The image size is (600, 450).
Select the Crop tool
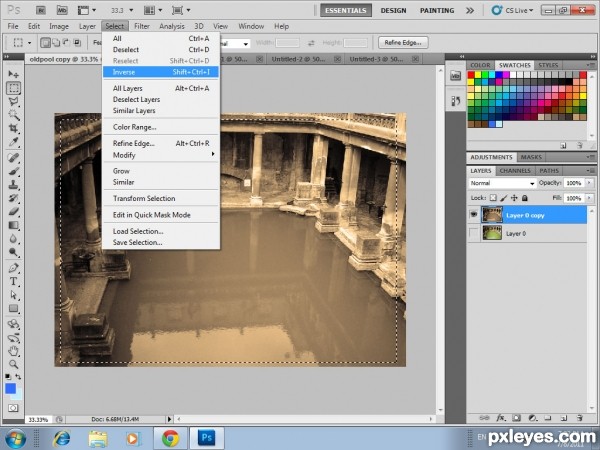[x=13, y=128]
